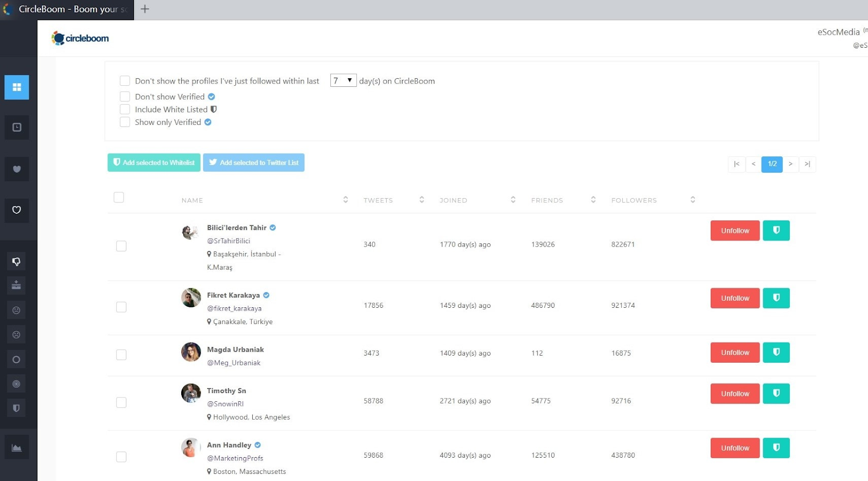Image resolution: width=868 pixels, height=481 pixels.
Task: Go to the first page of results
Action: pos(737,164)
